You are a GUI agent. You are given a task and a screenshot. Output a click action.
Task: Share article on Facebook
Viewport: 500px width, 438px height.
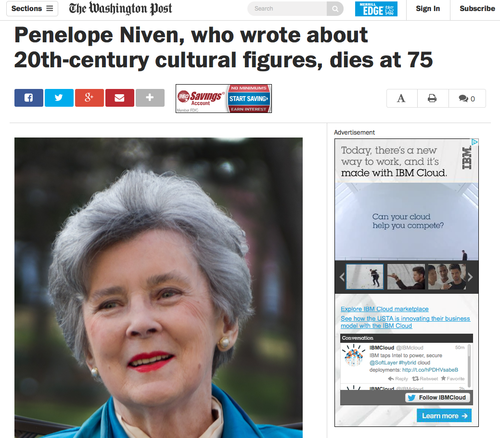coord(29,98)
